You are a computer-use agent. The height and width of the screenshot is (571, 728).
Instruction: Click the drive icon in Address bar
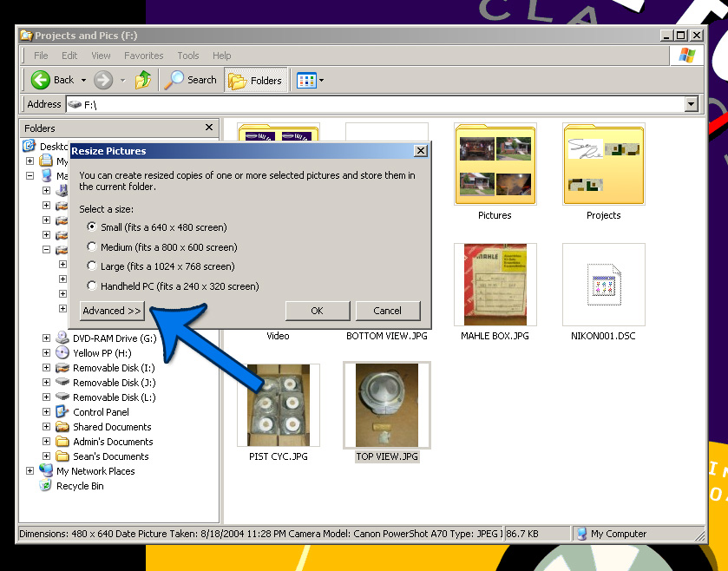coord(75,104)
